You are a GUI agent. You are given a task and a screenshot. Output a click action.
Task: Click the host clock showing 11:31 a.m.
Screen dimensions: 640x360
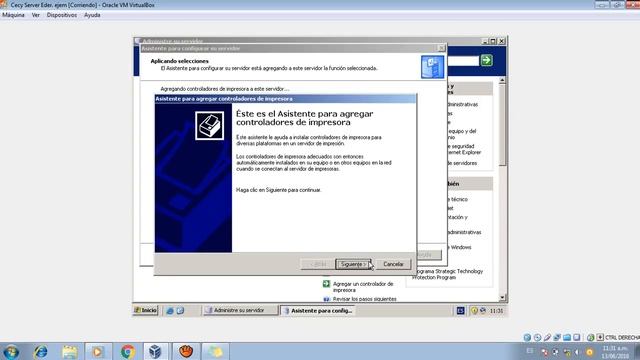(x=615, y=352)
